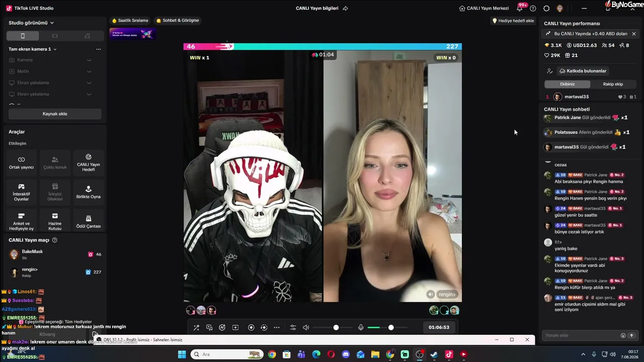Screen dimensions: 644x362
Task: Share the stream via arrow beside CANLI Yayın bilgileri
Action: pos(345,8)
